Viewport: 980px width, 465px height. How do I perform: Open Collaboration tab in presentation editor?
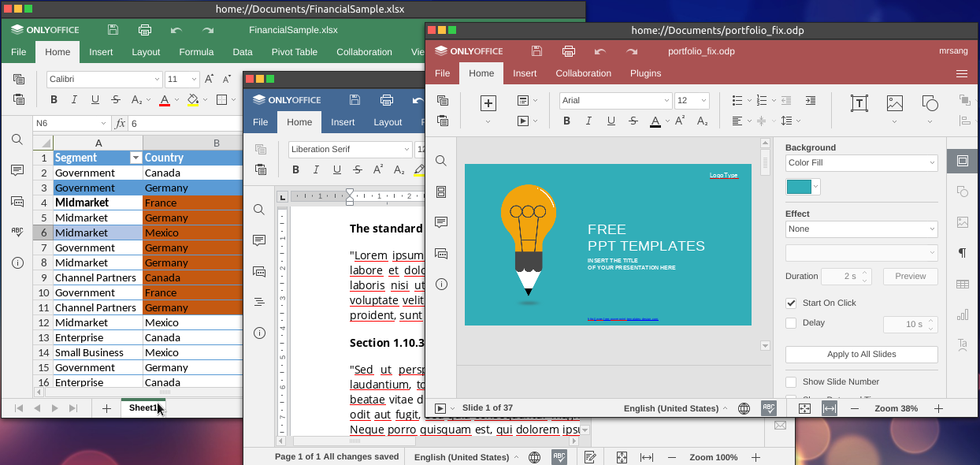click(584, 73)
